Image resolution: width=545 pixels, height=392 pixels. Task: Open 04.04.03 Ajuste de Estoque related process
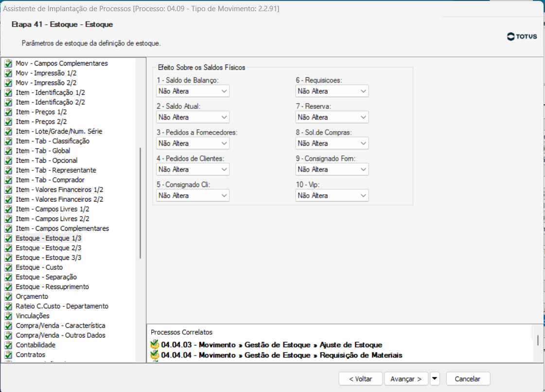271,345
